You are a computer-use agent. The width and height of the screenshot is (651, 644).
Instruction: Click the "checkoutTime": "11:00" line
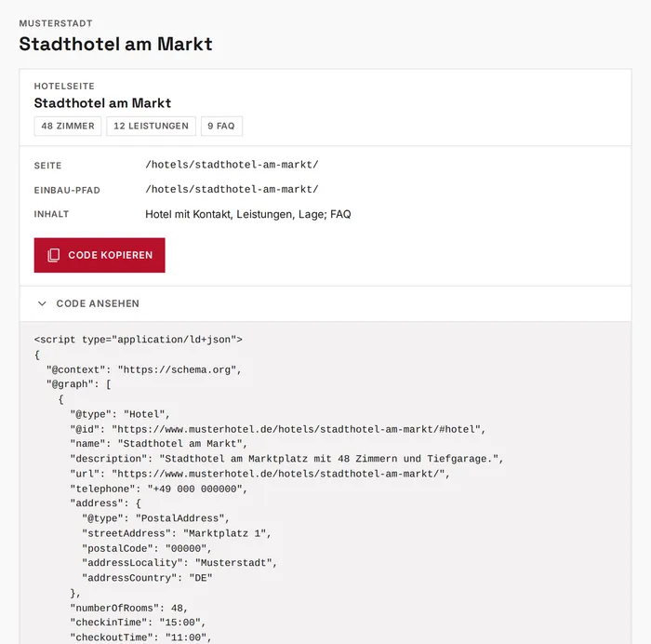(140, 637)
